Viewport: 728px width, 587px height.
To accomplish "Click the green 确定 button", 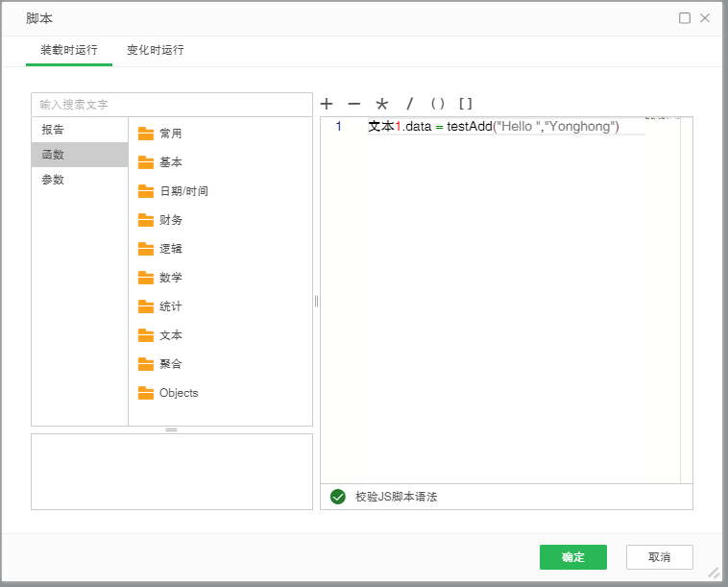I will (573, 557).
